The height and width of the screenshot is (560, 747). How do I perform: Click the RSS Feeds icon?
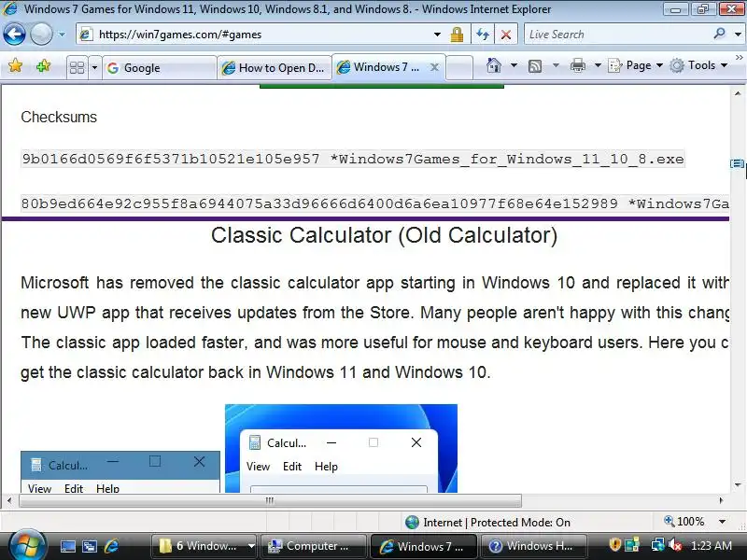pyautogui.click(x=535, y=65)
